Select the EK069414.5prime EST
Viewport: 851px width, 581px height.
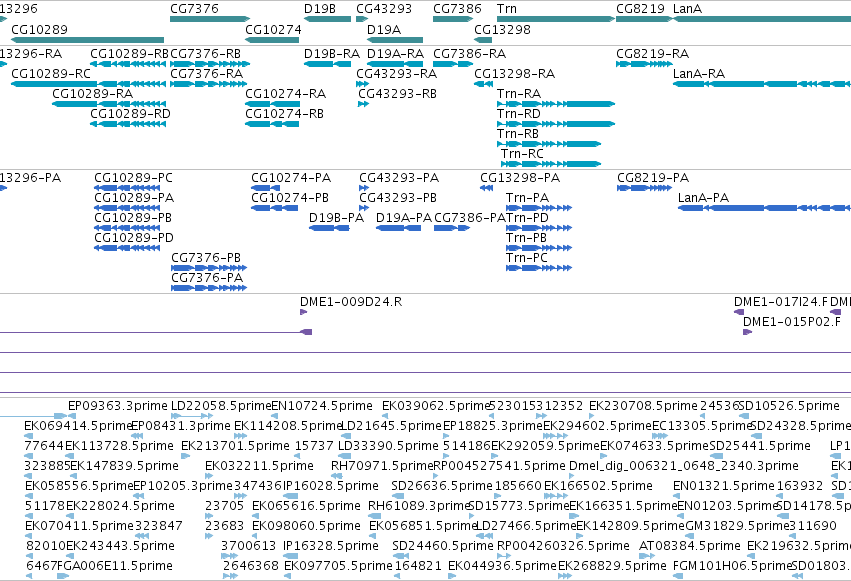29,436
